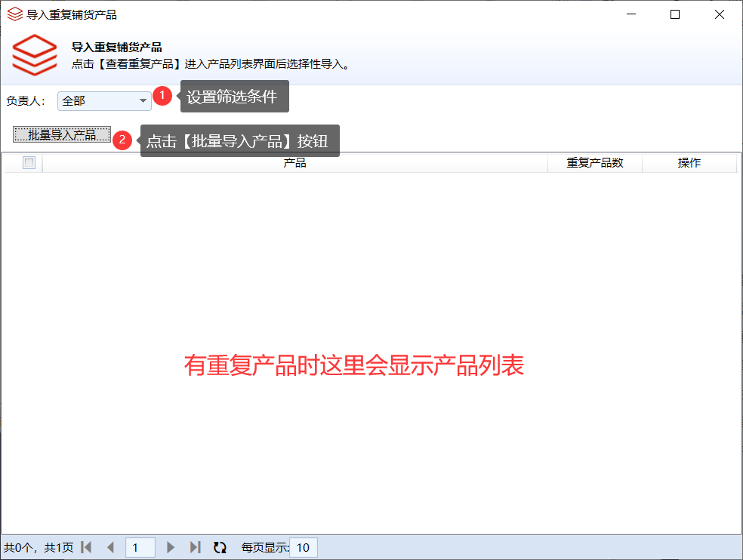Screen dimensions: 743x560
Task: Refresh the duplicate product list
Action: point(220,547)
